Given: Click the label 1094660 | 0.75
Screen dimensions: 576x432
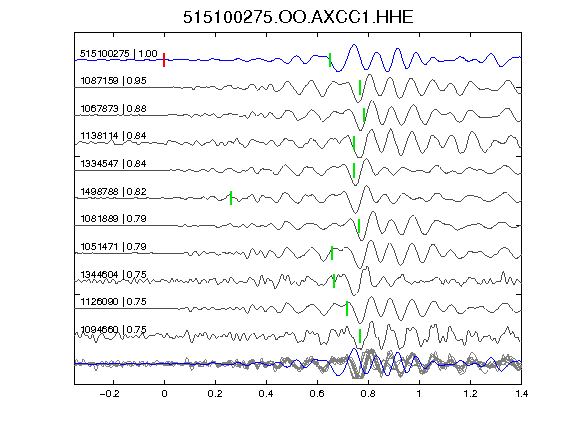Looking at the screenshot, I should coord(114,330).
